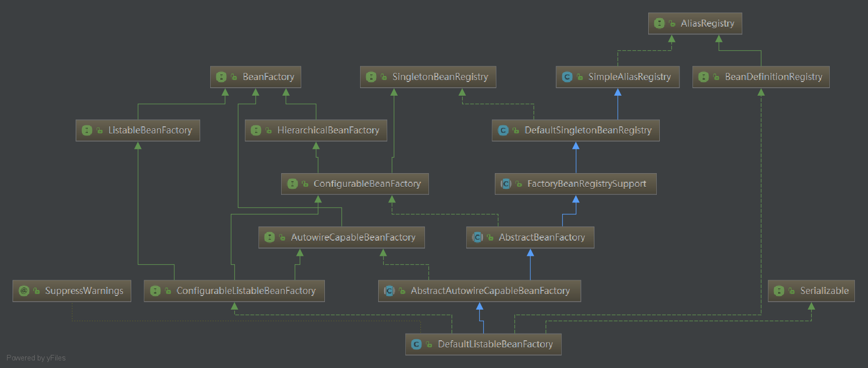The image size is (868, 368).
Task: Select the 'SingletonBeanRegistry' label text
Action: point(440,77)
